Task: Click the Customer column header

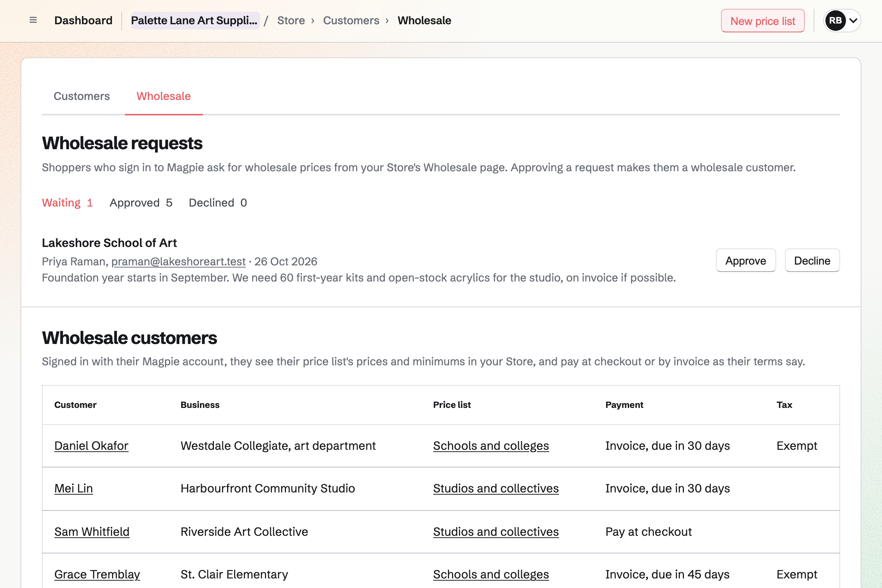Action: coord(75,405)
